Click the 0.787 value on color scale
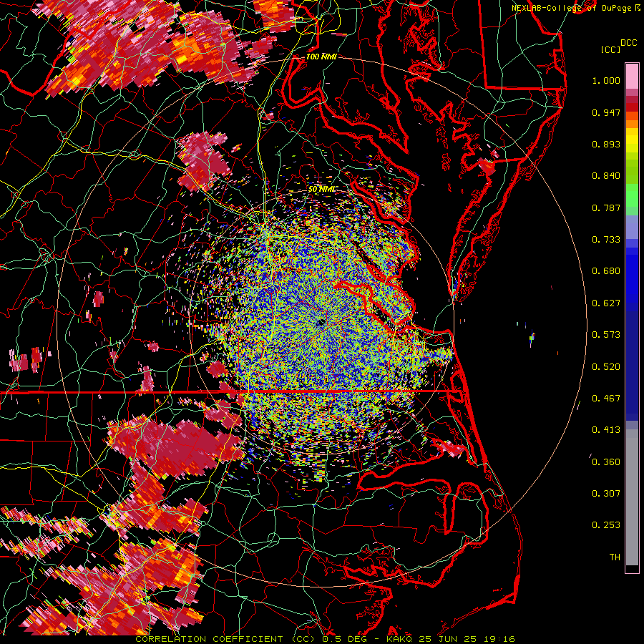The height and width of the screenshot is (644, 644). [x=606, y=208]
